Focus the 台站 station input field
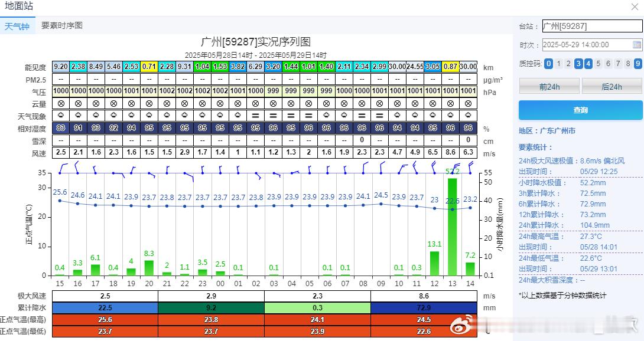The height and width of the screenshot is (341, 644). click(x=592, y=26)
